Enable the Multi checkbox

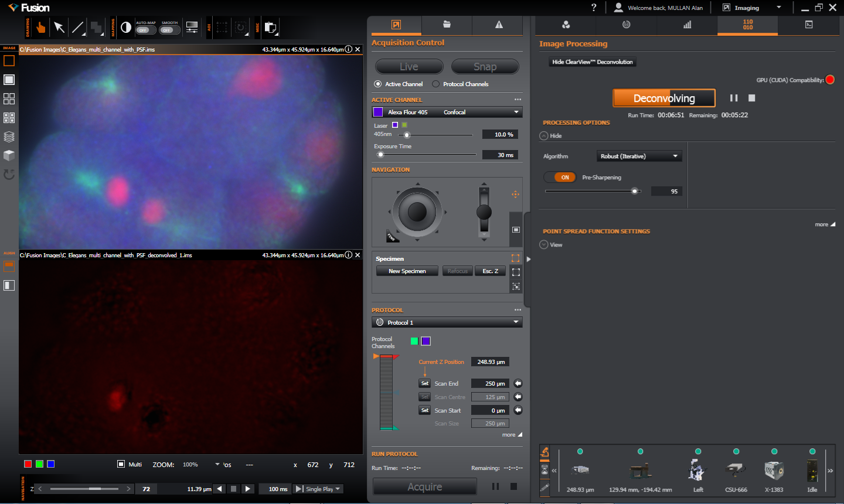point(121,464)
